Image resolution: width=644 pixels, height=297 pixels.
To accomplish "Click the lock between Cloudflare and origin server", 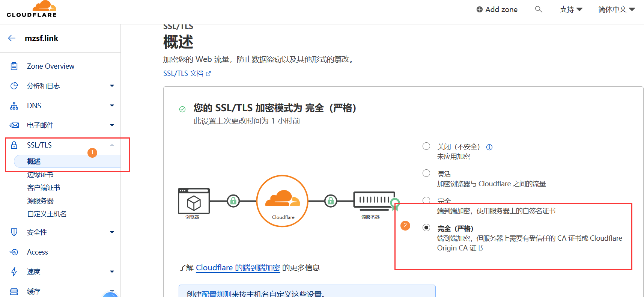I will click(x=331, y=201).
